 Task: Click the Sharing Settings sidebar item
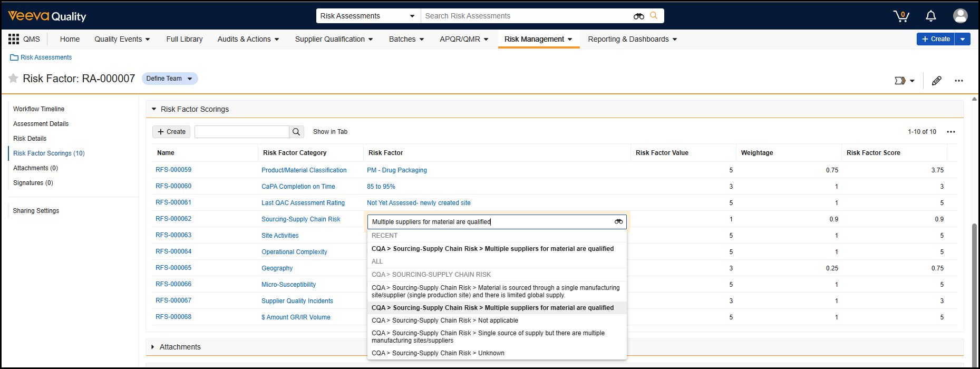click(x=36, y=211)
